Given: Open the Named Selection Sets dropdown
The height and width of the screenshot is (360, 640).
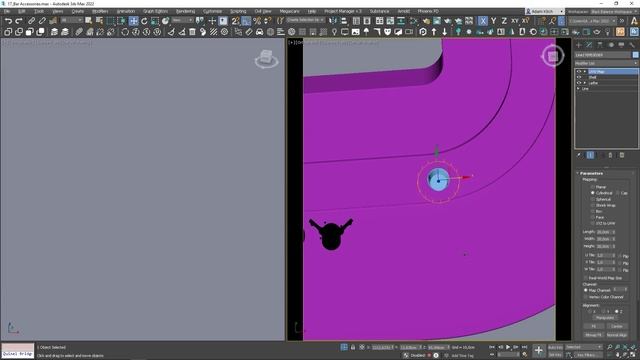Looking at the screenshot, I should click(x=305, y=20).
